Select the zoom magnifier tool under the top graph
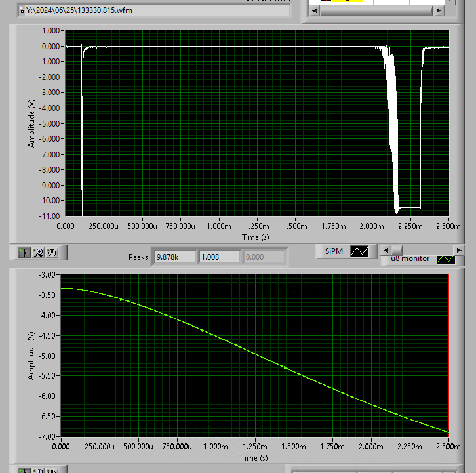Image resolution: width=476 pixels, height=473 pixels. coord(39,253)
